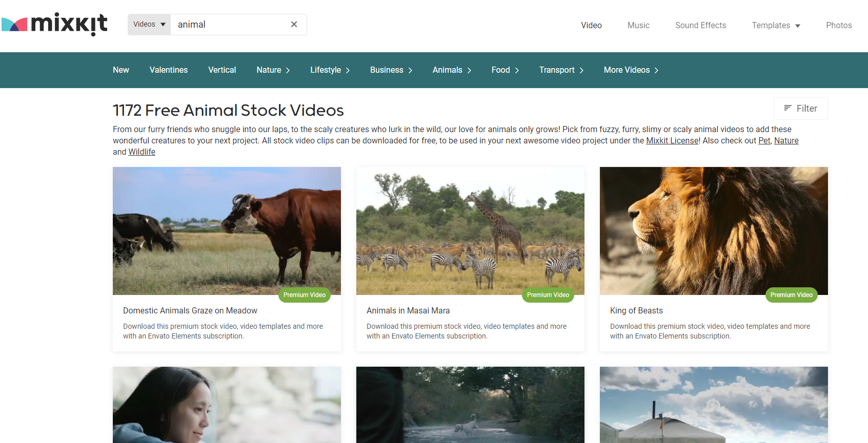Expand the Templates dropdown menu
Screen dimensions: 868x443
click(x=776, y=25)
